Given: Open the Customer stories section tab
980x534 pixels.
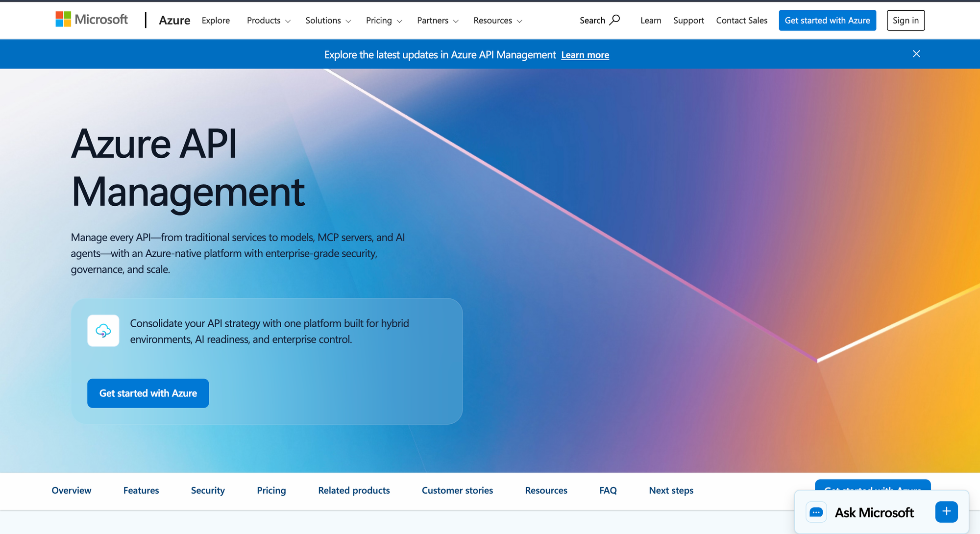Looking at the screenshot, I should (x=457, y=490).
